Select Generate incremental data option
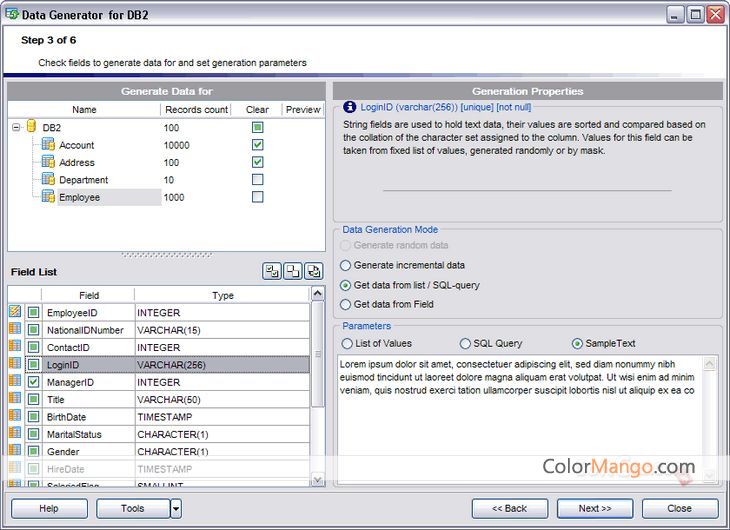Viewport: 730px width, 530px height. coord(345,265)
